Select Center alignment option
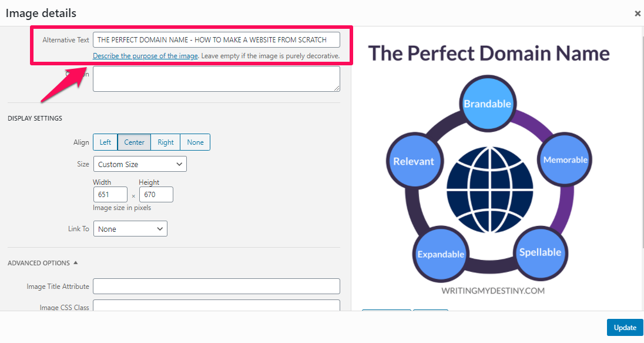 [134, 142]
